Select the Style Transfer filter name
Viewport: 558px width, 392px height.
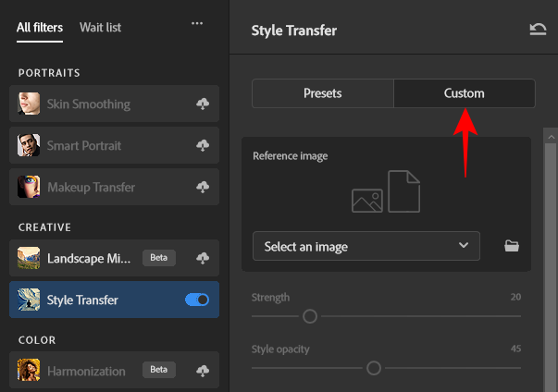(x=82, y=300)
